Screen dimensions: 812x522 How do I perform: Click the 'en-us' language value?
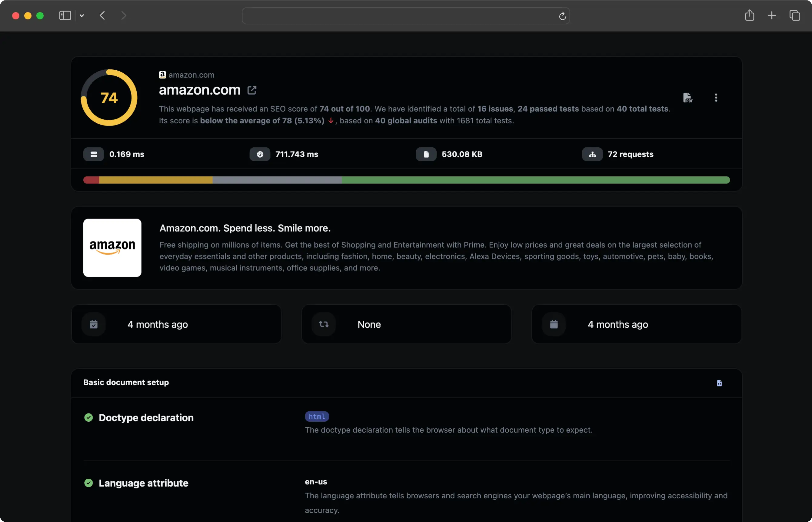316,482
